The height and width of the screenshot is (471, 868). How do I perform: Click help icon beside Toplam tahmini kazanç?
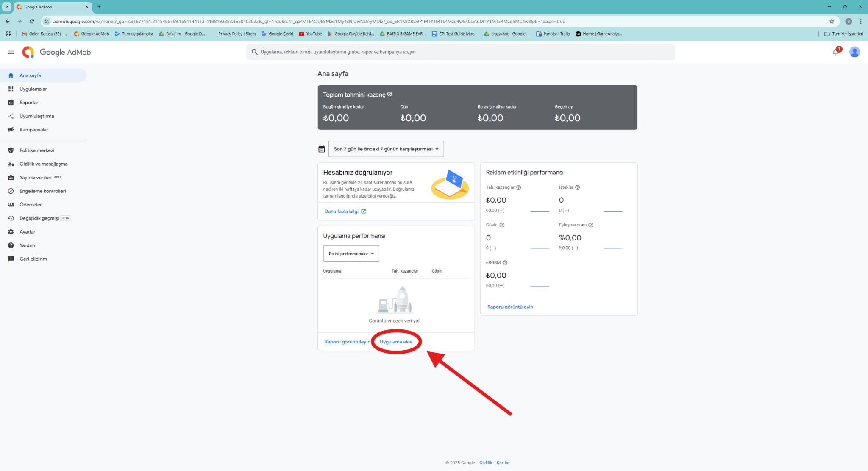click(389, 94)
